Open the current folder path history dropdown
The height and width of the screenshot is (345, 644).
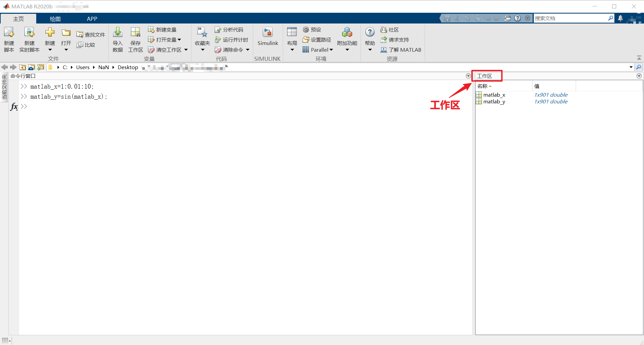click(x=631, y=67)
